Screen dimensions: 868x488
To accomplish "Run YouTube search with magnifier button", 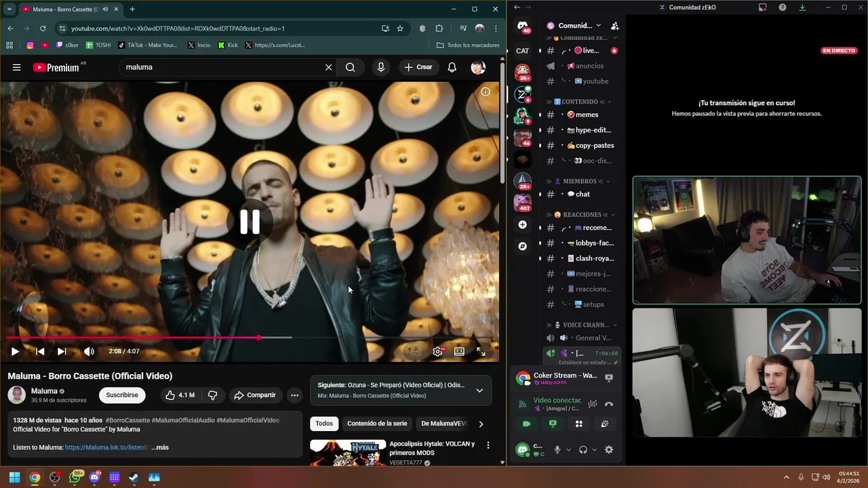I will [350, 67].
